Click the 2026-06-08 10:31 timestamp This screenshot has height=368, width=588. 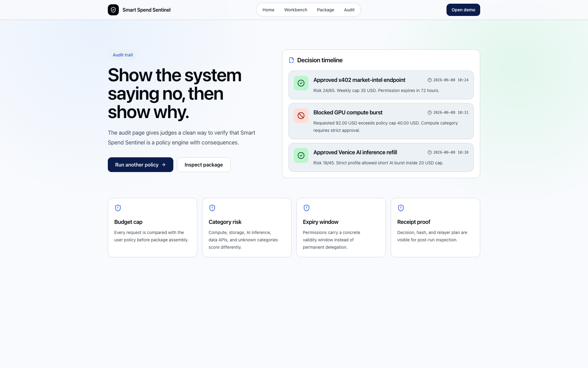(450, 113)
